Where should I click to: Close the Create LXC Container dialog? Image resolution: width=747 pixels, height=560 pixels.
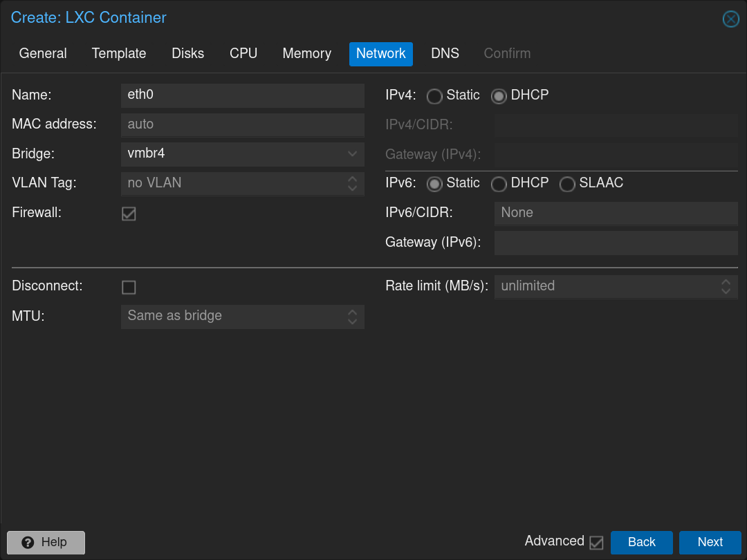(x=730, y=19)
